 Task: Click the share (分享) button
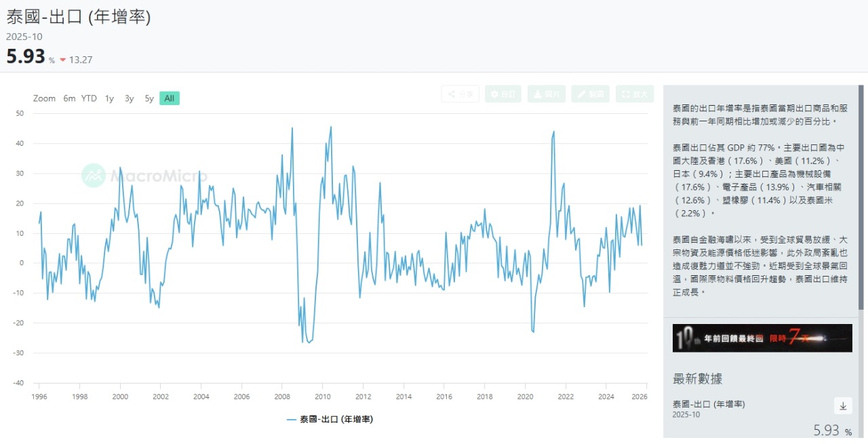[460, 94]
